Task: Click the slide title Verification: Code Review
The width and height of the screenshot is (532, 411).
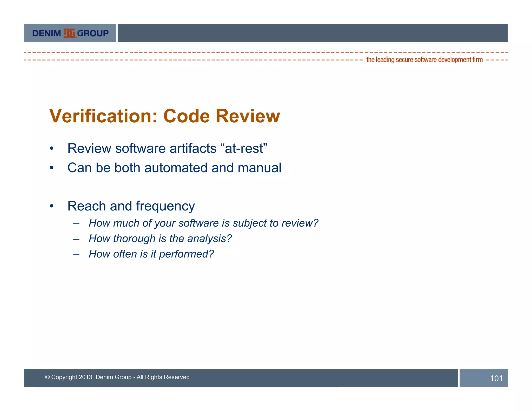Action: tap(164, 116)
